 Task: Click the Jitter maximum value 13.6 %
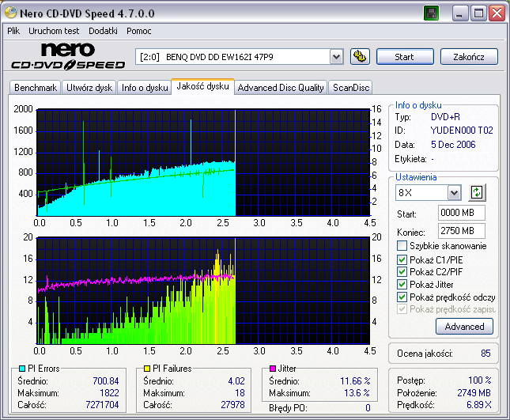point(357,393)
